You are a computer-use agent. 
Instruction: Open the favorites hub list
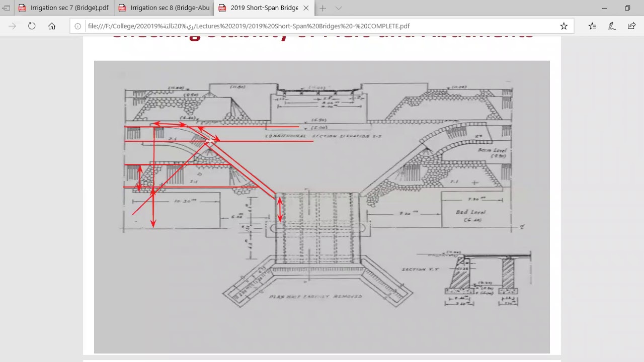click(592, 26)
